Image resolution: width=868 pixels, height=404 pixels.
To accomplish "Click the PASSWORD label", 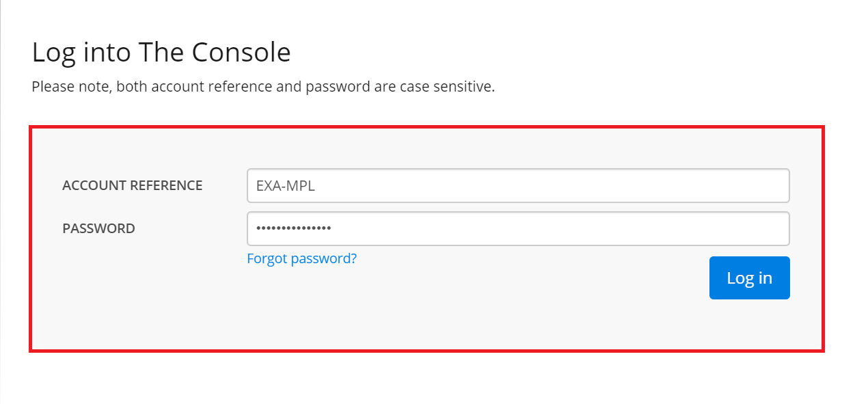I will click(x=98, y=228).
